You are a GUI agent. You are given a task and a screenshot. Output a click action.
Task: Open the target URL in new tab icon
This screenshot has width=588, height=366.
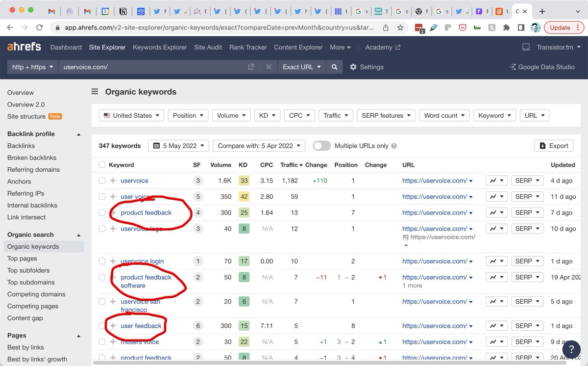point(251,67)
